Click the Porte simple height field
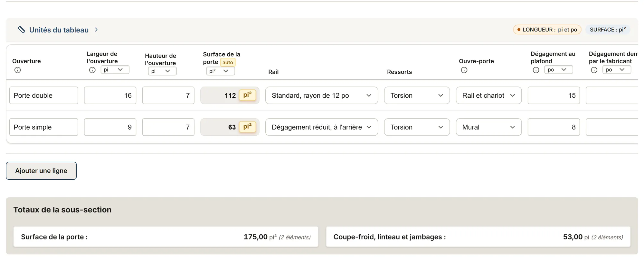Viewport: 644px width, 260px height. click(168, 127)
